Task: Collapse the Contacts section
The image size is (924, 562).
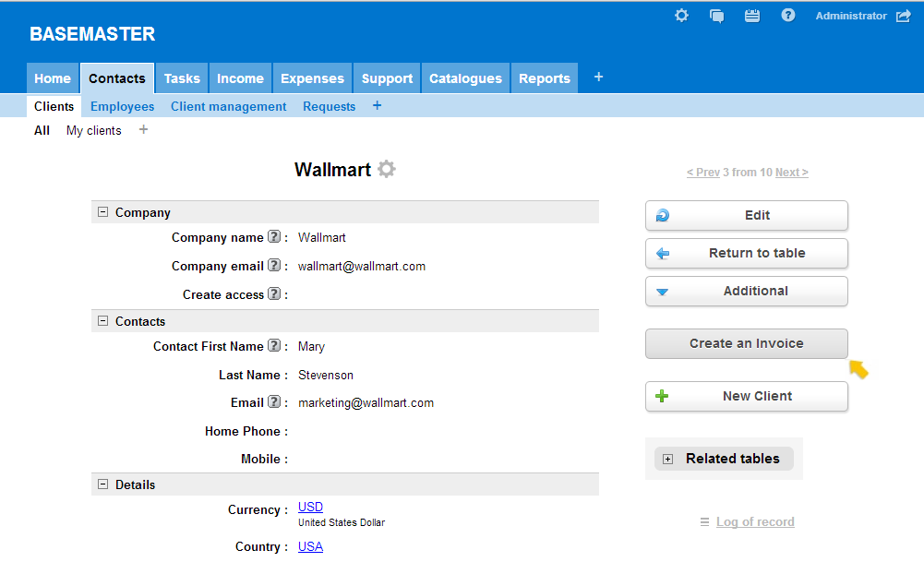Action: click(x=103, y=321)
